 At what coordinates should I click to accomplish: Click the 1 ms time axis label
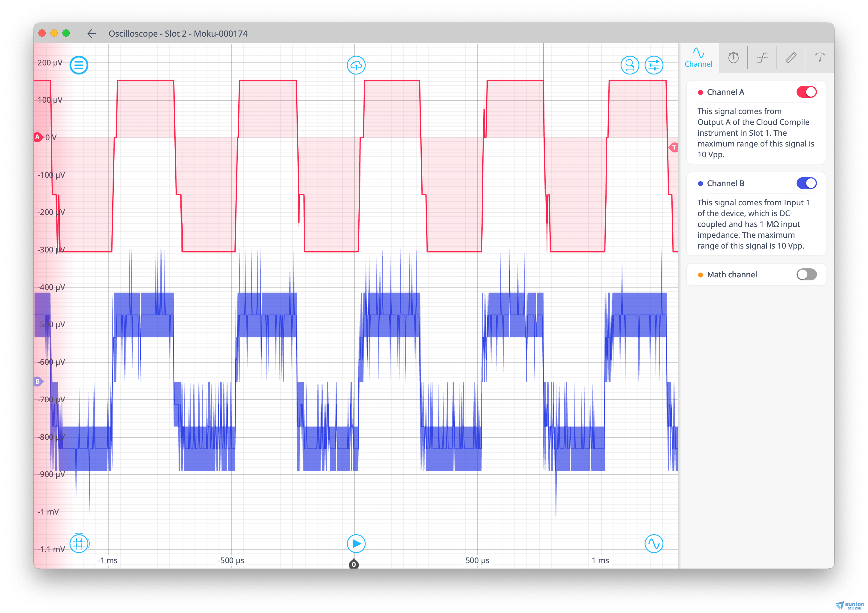pos(600,560)
